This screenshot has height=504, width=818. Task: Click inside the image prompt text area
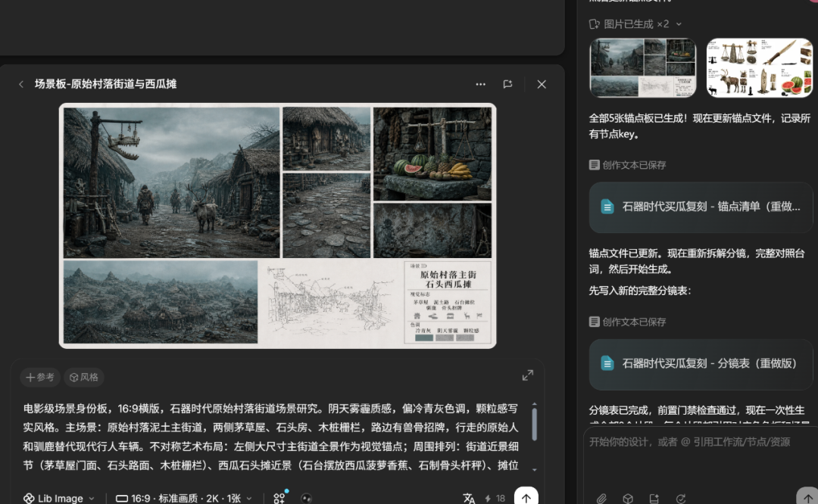(x=271, y=437)
